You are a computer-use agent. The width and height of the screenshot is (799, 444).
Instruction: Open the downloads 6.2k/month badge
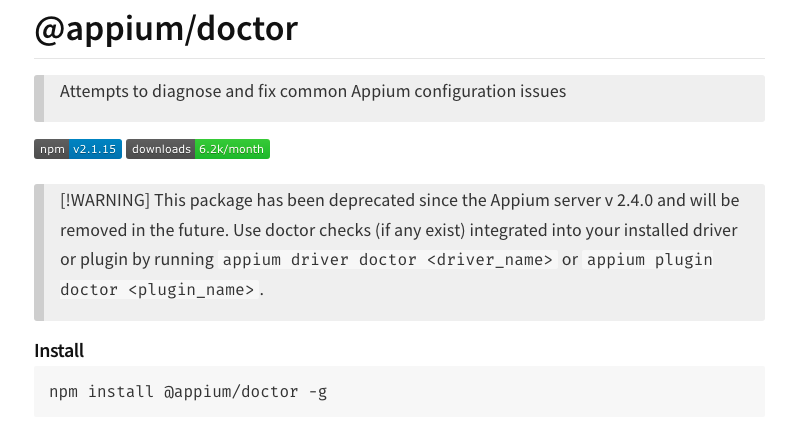198,149
